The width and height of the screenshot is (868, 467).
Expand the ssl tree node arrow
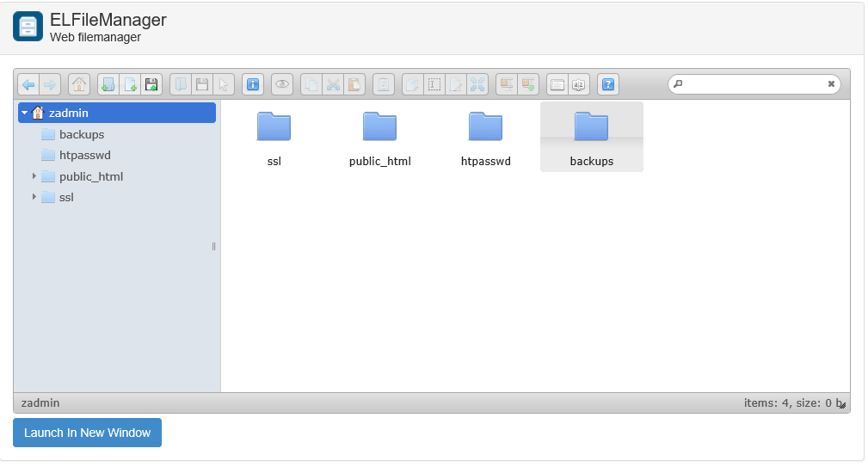pyautogui.click(x=34, y=197)
